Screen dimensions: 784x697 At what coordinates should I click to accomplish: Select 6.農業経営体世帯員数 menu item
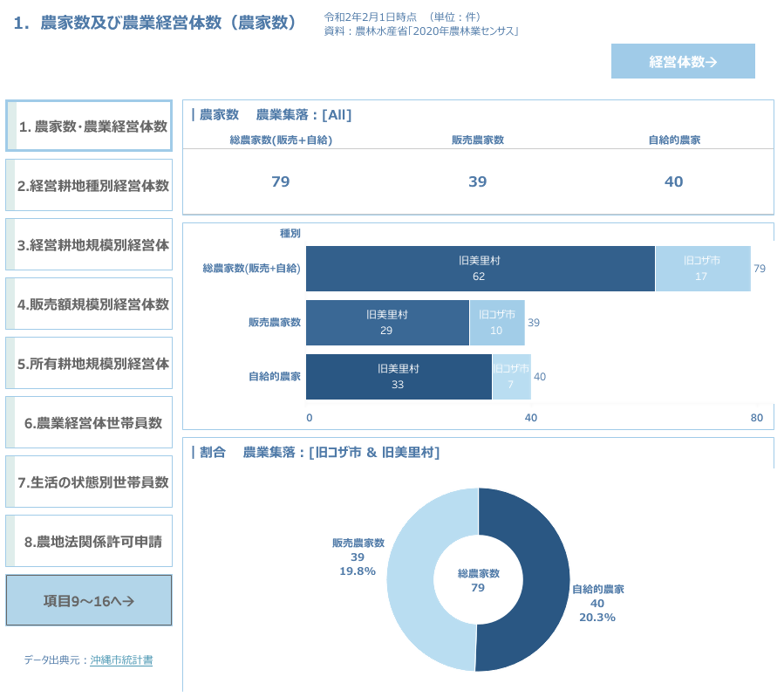pyautogui.click(x=89, y=423)
